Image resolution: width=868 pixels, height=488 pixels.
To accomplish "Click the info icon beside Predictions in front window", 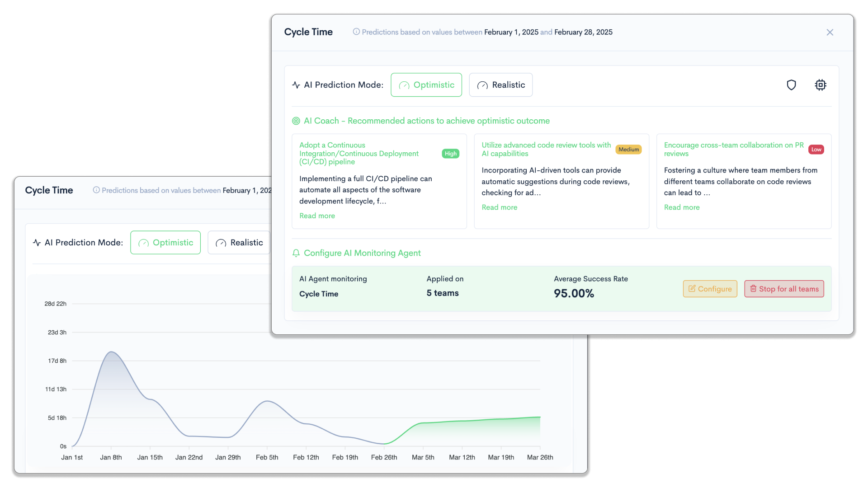I will (x=356, y=32).
